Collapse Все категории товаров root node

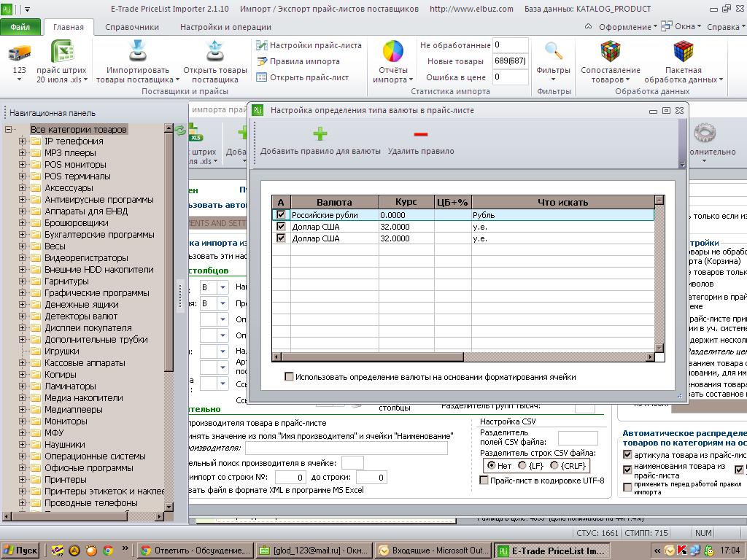coord(8,129)
